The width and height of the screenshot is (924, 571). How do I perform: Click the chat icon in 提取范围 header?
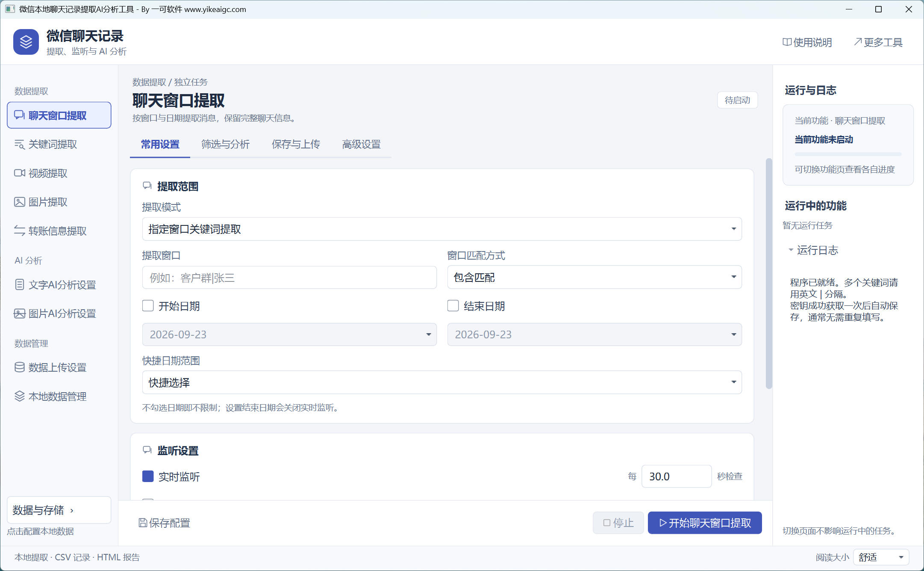point(147,186)
